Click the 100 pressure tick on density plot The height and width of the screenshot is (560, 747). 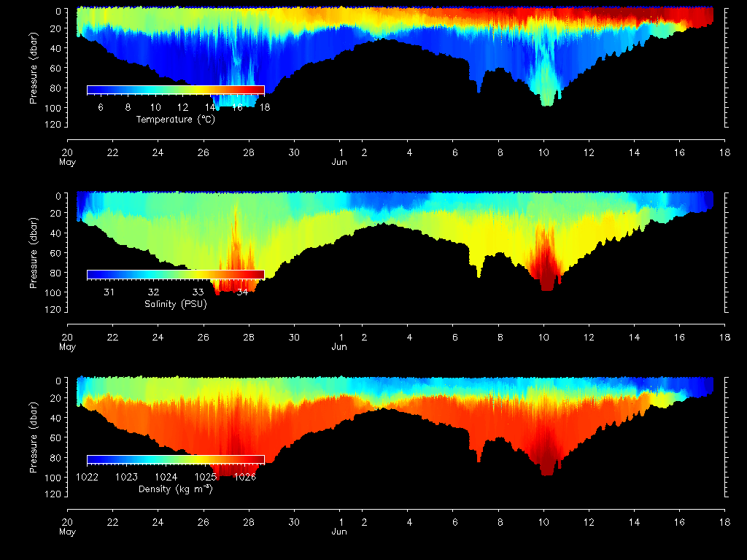click(55, 478)
